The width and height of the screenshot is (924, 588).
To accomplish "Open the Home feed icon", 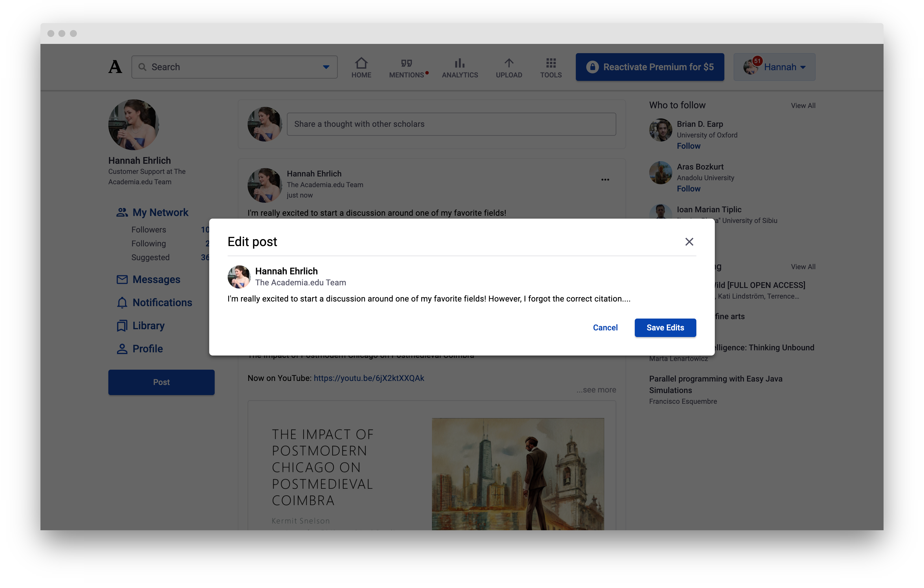I will pyautogui.click(x=361, y=64).
